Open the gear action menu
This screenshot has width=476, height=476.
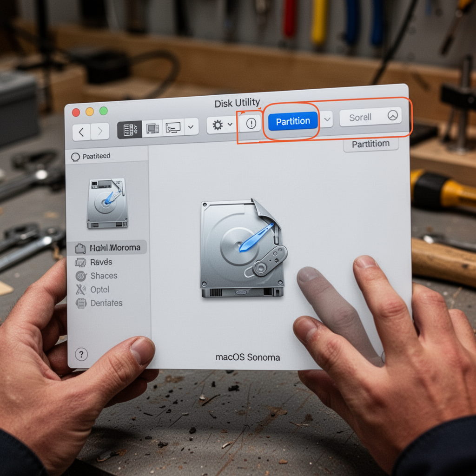[222, 125]
